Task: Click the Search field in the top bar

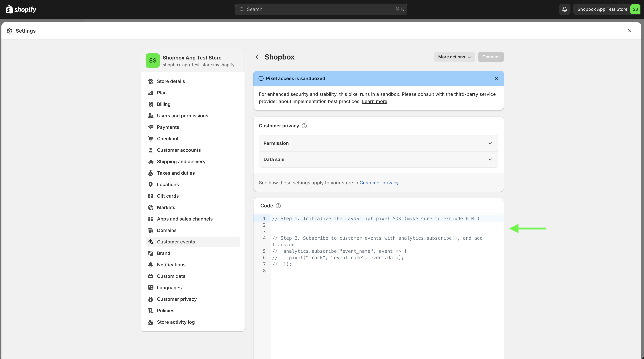Action: tap(321, 9)
